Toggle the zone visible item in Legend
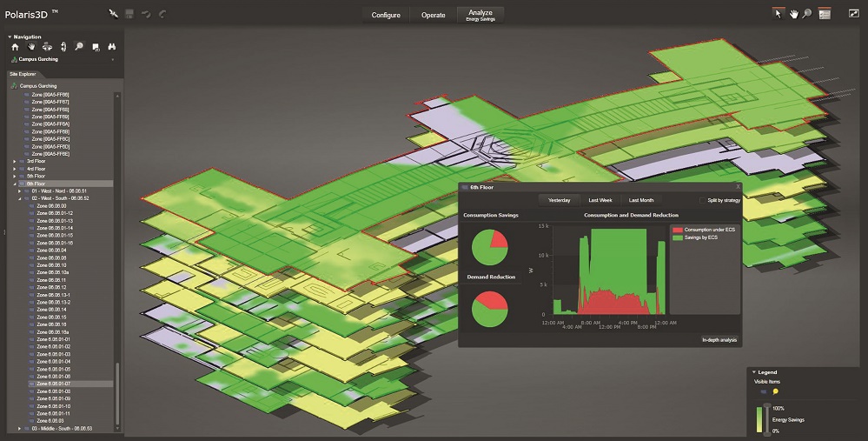The width and height of the screenshot is (868, 441). coord(763,391)
